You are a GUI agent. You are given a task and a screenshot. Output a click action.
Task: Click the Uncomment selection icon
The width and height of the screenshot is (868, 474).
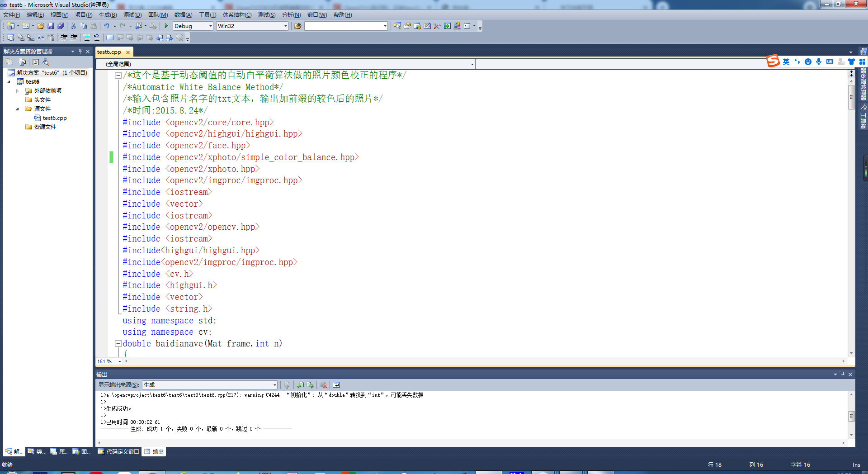(x=96, y=38)
